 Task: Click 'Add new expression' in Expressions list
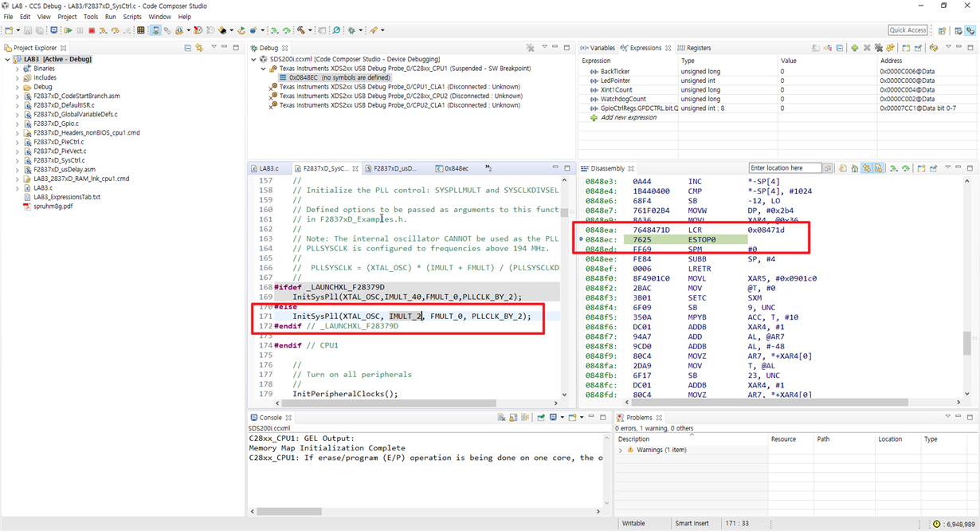click(x=629, y=117)
